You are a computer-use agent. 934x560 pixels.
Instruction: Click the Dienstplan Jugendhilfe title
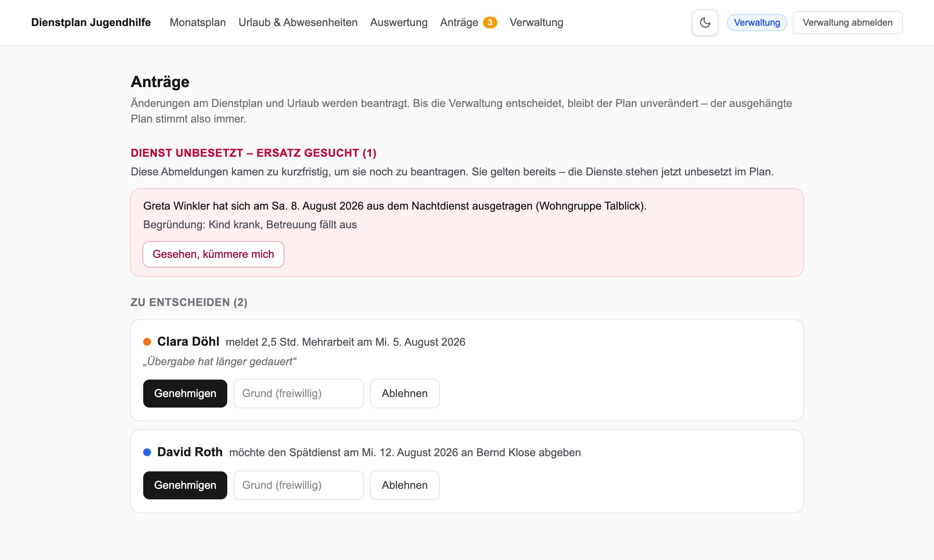[91, 23]
